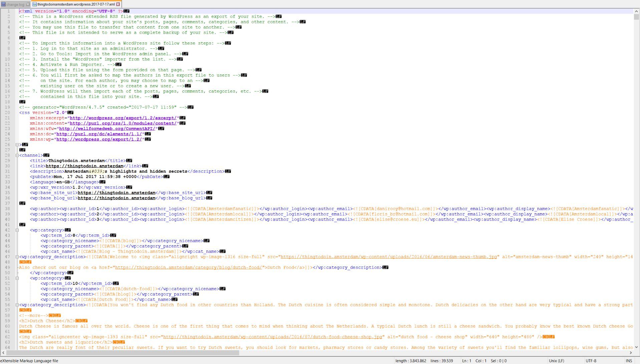
Task: Close the thingtodoinamsterdam XML file tab
Action: pos(118,4)
